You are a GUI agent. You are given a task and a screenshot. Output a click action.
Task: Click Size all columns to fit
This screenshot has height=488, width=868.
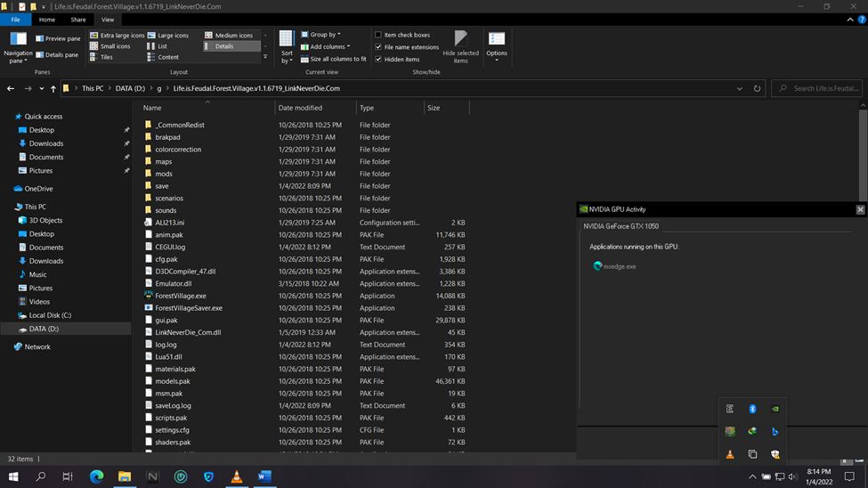337,59
